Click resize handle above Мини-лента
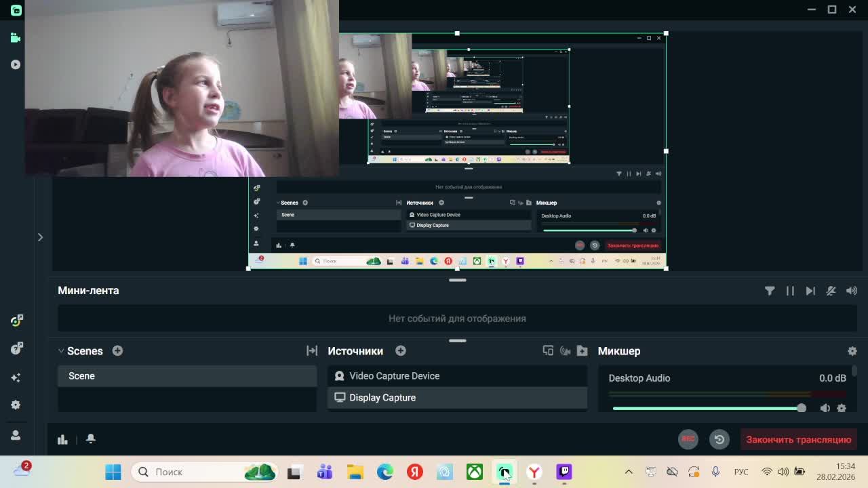This screenshot has height=488, width=868. pyautogui.click(x=457, y=279)
